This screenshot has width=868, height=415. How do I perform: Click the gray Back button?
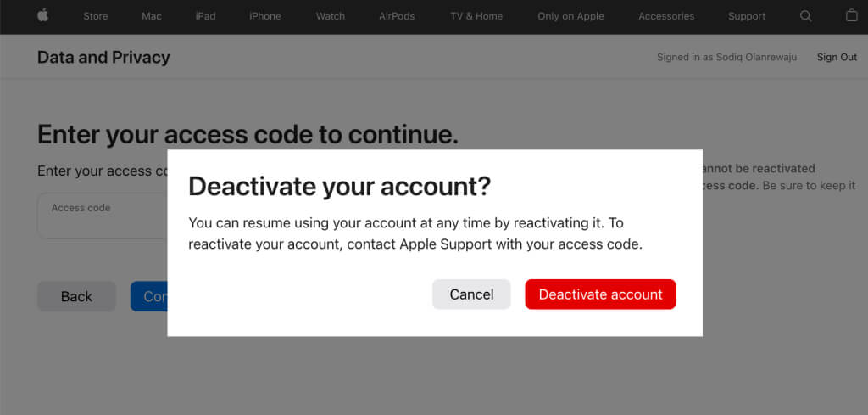[76, 296]
